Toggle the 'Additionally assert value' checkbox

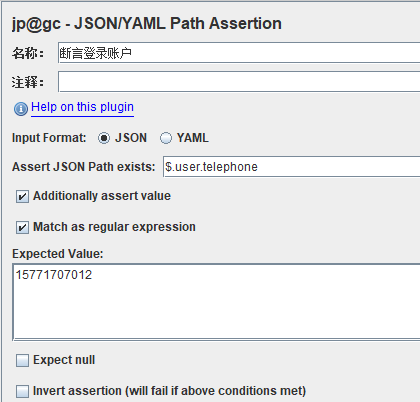(x=22, y=196)
